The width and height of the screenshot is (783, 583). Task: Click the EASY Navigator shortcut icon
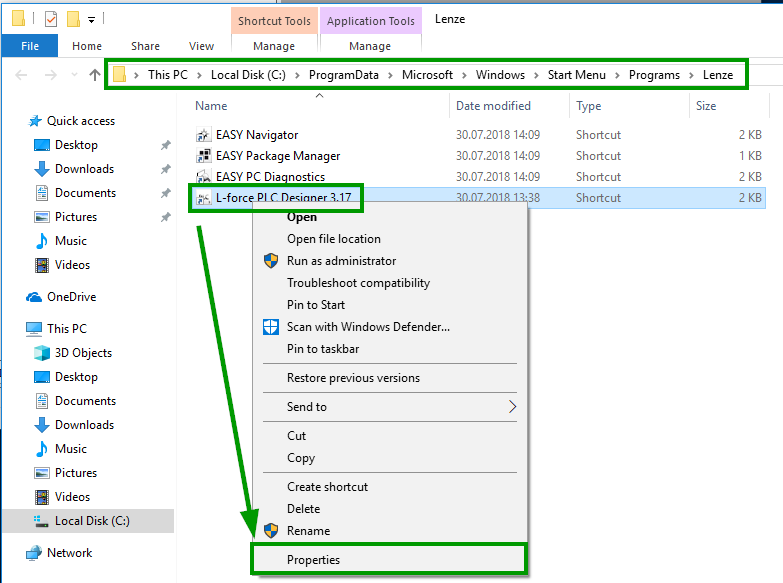pyautogui.click(x=204, y=135)
